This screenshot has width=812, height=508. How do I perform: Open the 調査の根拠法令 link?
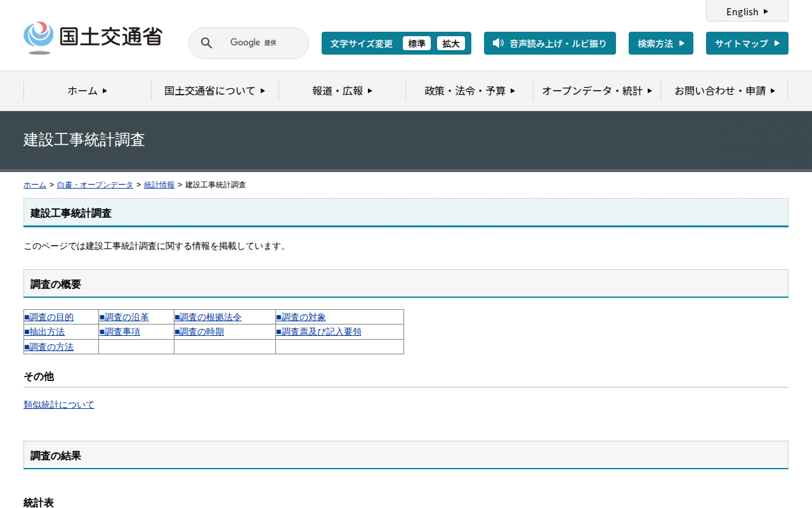click(x=208, y=317)
